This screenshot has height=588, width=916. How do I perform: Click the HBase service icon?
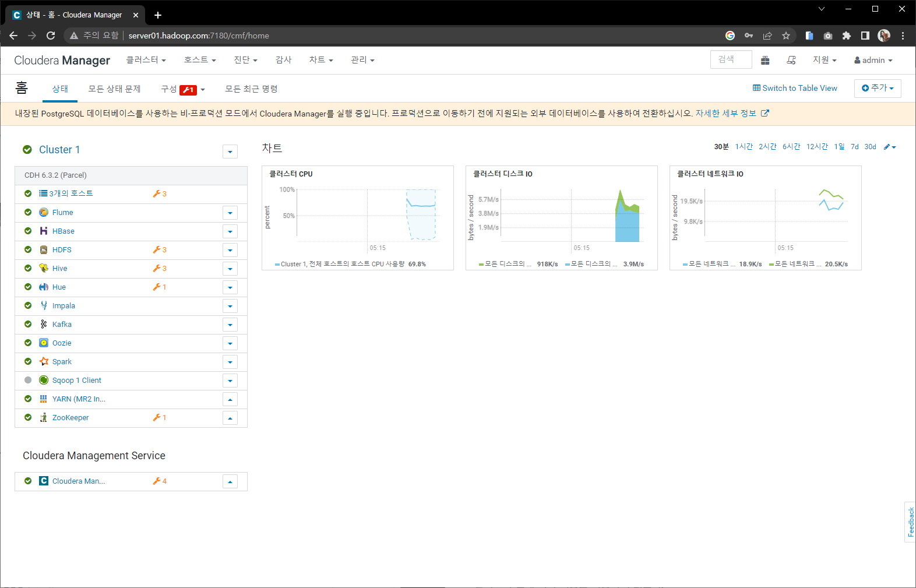tap(44, 231)
